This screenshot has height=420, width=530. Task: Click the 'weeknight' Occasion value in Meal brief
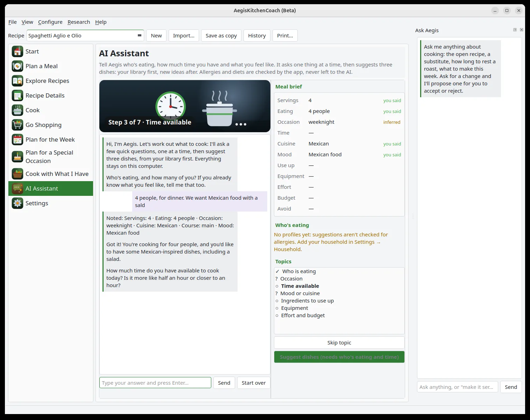(x=321, y=122)
